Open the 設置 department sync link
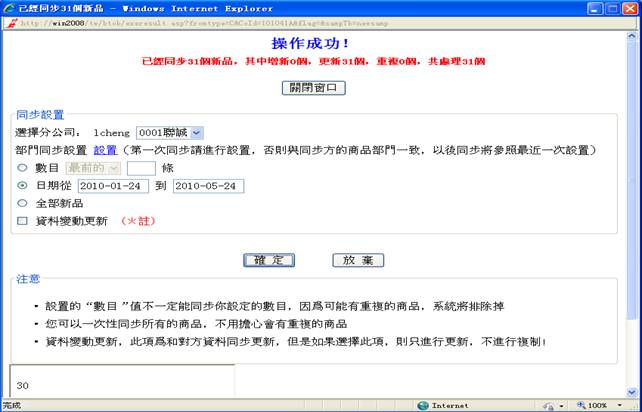Image resolution: width=642 pixels, height=412 pixels. click(105, 150)
